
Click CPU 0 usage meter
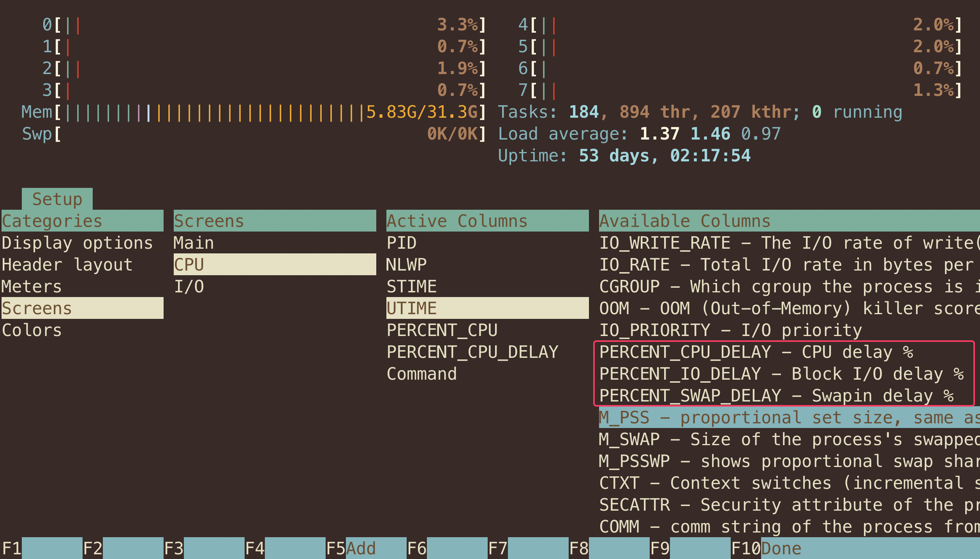pos(264,25)
